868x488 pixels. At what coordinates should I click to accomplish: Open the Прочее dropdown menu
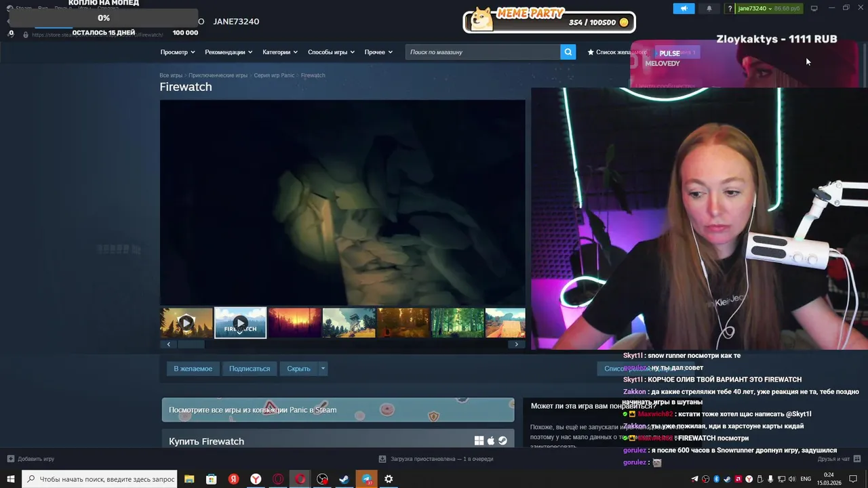pyautogui.click(x=378, y=52)
